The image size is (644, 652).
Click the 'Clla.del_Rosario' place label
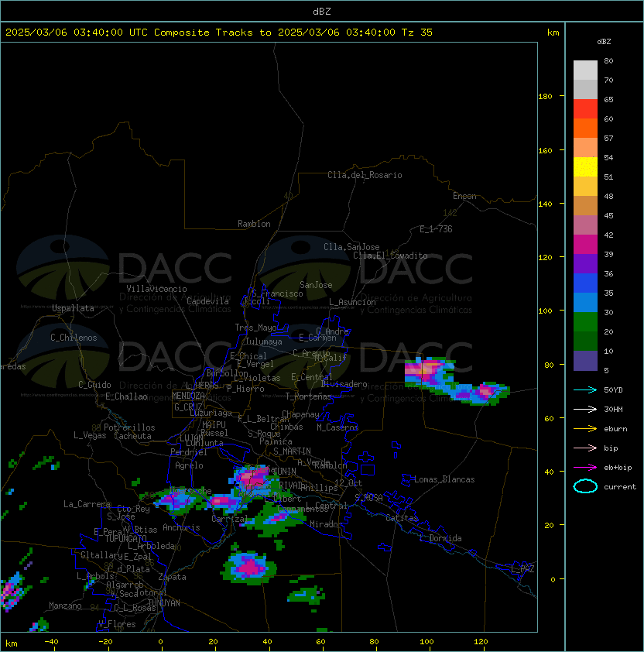365,175
